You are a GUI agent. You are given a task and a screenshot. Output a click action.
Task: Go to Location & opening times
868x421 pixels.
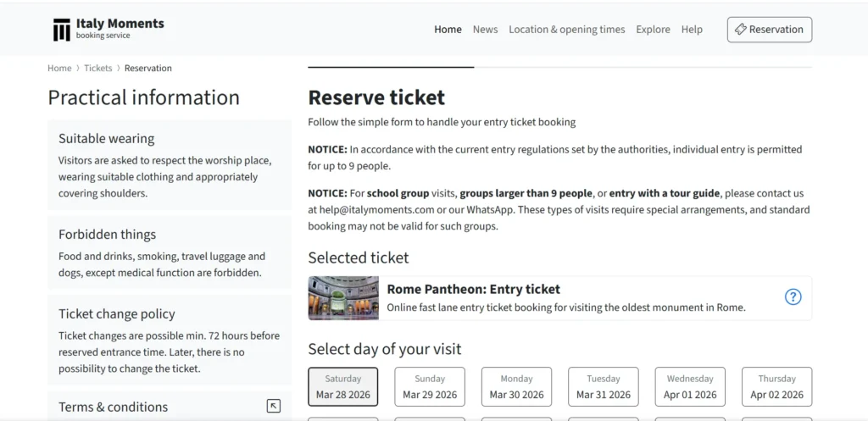click(566, 30)
